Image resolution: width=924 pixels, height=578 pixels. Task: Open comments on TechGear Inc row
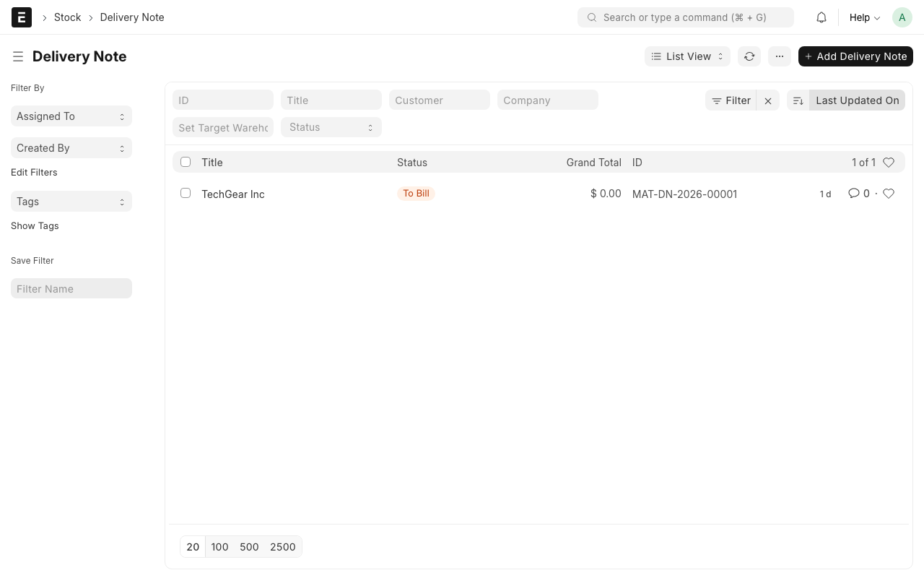pos(858,194)
